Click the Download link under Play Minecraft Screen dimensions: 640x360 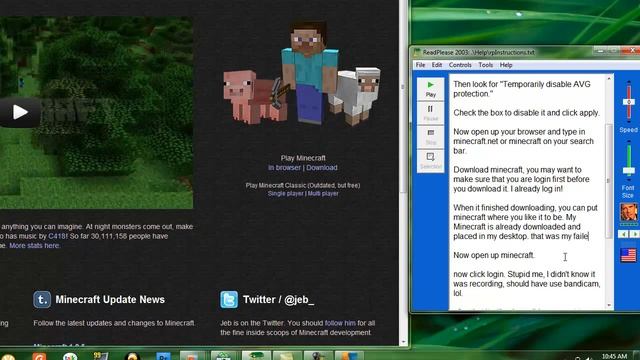(322, 168)
